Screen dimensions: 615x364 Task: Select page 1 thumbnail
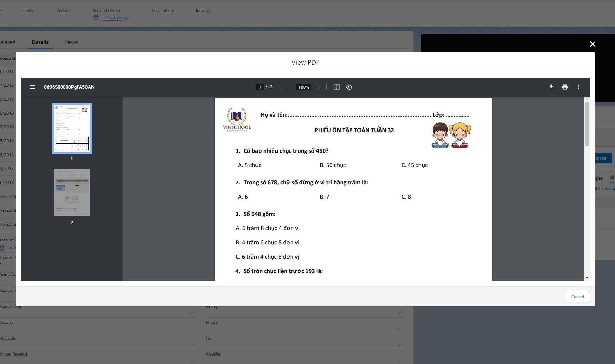(x=72, y=128)
